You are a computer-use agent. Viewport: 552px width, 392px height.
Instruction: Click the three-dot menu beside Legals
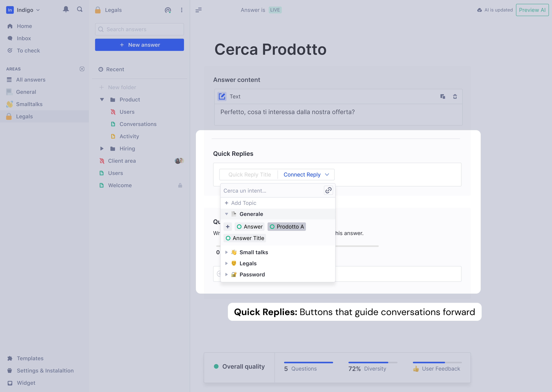[181, 10]
